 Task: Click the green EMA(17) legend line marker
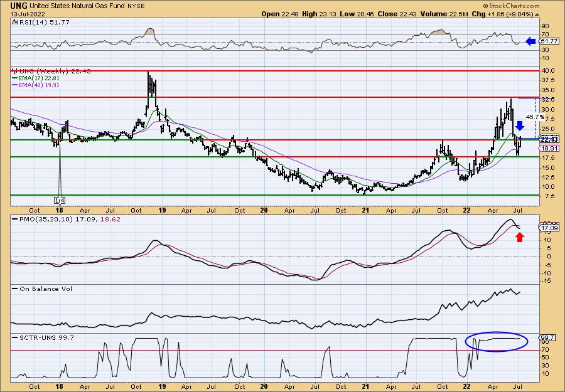(14, 78)
